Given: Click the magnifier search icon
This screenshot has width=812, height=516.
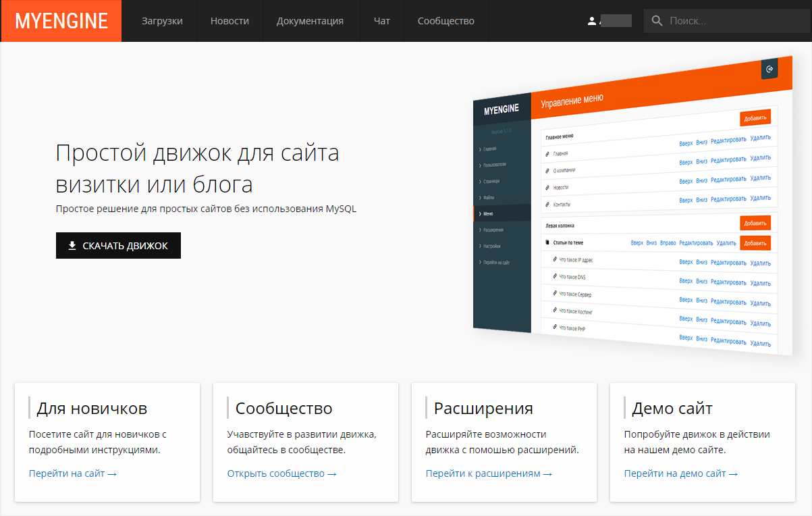Looking at the screenshot, I should coord(657,21).
